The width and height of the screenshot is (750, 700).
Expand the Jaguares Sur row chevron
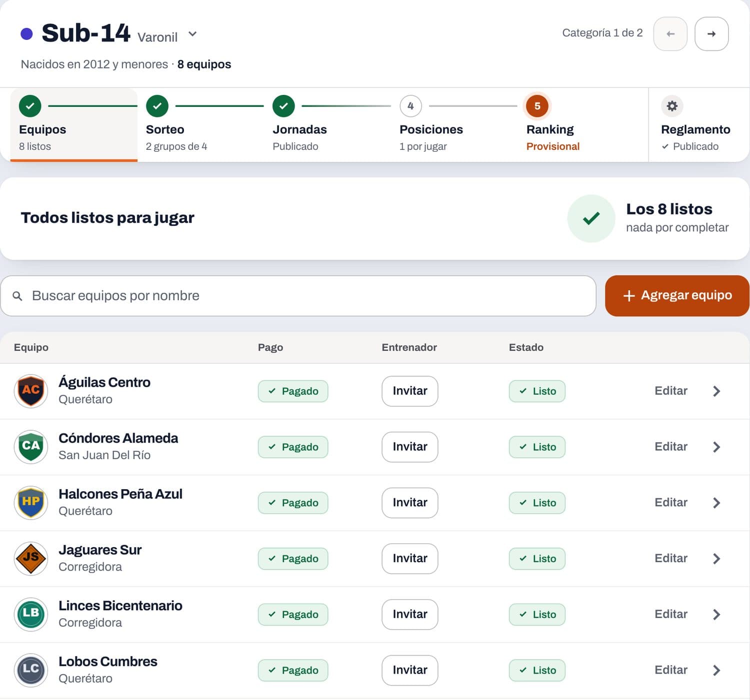pos(716,559)
